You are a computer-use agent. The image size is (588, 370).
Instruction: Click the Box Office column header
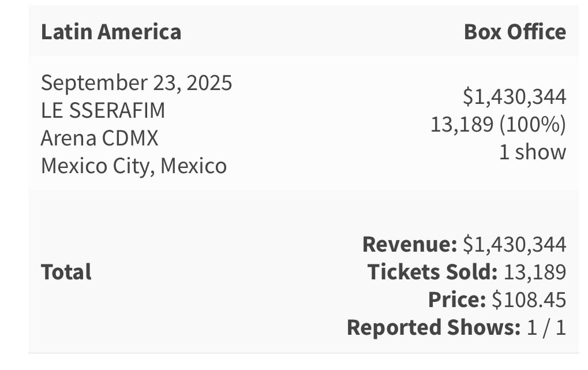515,32
